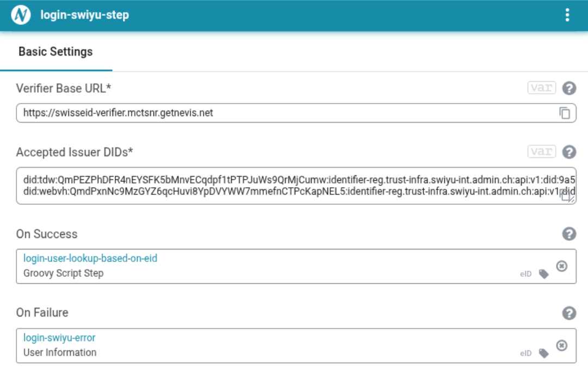Screen dimensions: 588x372
Task: Toggle var mode for Verifier Base URL
Action: tap(542, 88)
